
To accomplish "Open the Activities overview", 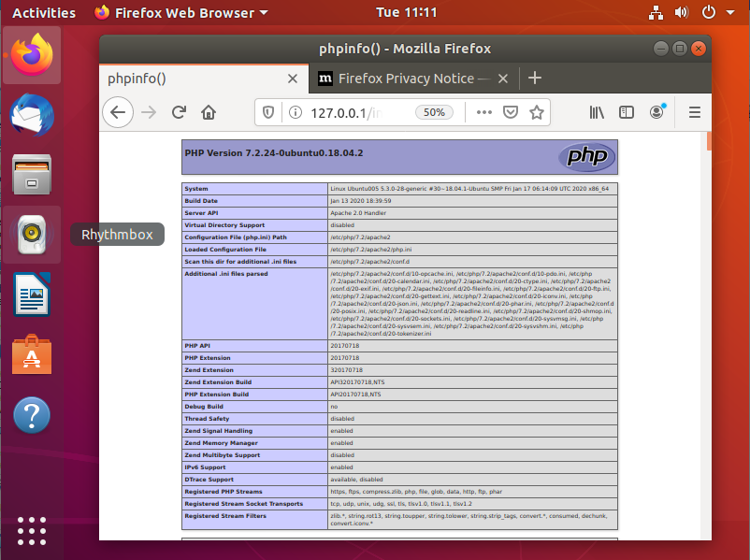I will (x=44, y=12).
